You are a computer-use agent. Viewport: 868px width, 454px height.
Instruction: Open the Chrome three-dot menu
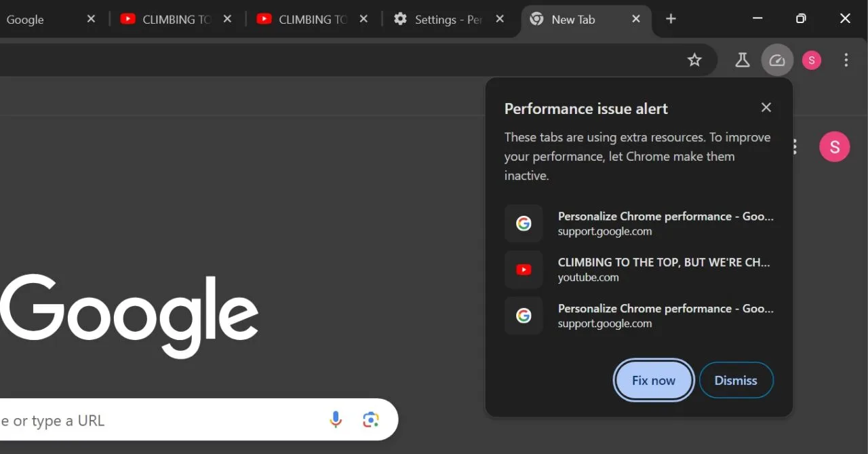tap(846, 60)
